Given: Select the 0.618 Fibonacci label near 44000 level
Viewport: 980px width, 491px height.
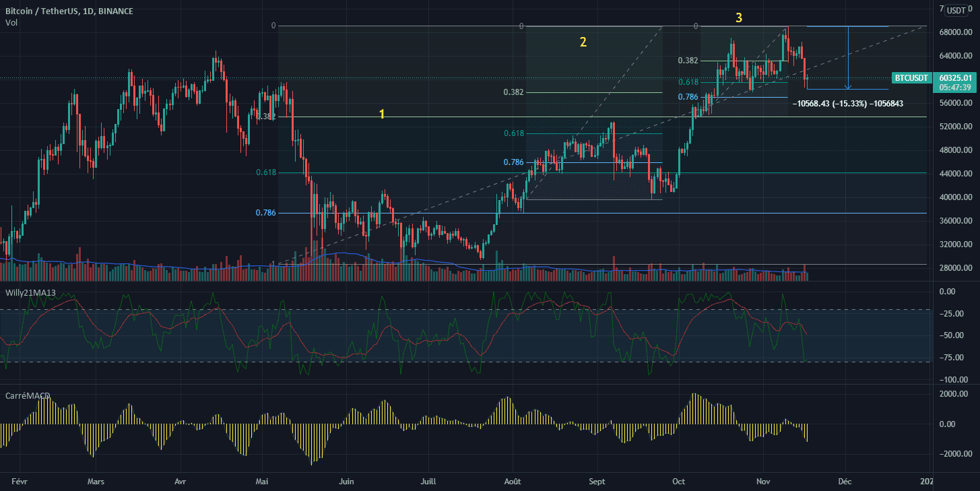Looking at the screenshot, I should pyautogui.click(x=266, y=172).
